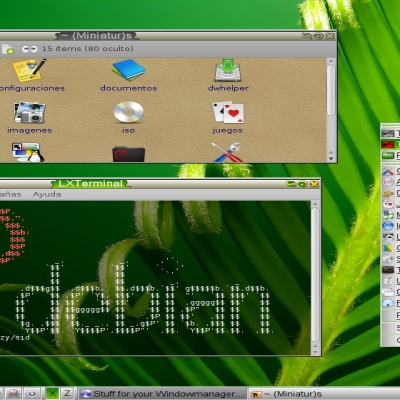
Task: Click the blue globe icon in side menu
Action: 388,226
